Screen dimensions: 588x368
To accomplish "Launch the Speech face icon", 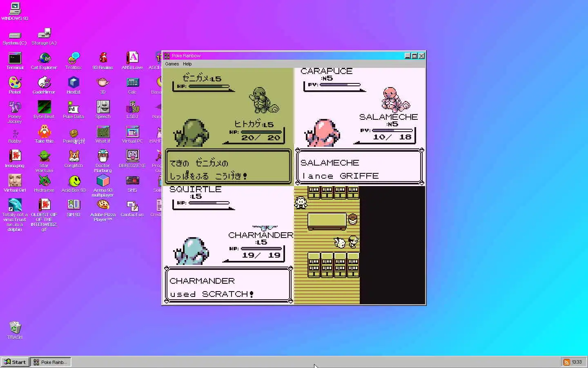I will coord(103,110).
